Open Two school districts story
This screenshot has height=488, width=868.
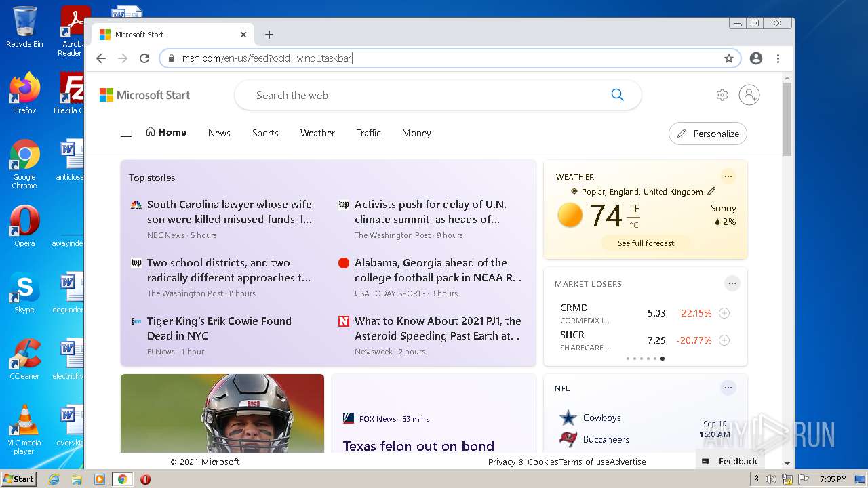click(x=230, y=270)
